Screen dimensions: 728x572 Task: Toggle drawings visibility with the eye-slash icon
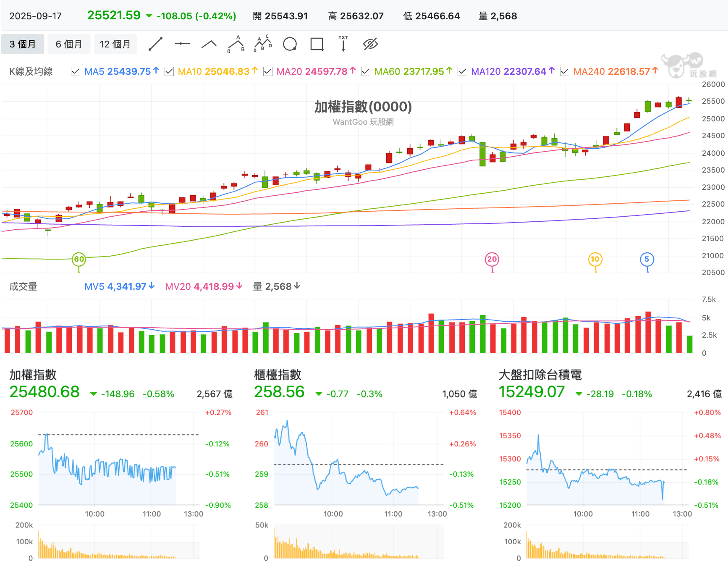point(370,44)
